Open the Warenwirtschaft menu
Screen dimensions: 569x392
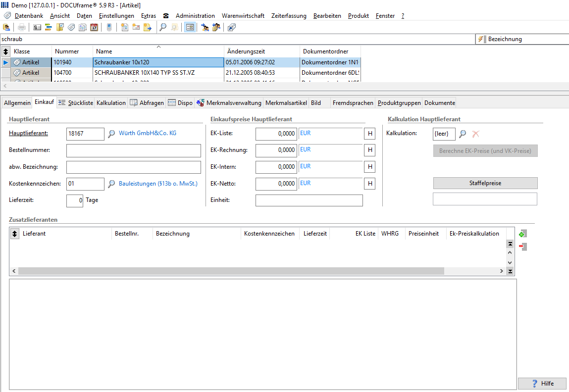[243, 16]
